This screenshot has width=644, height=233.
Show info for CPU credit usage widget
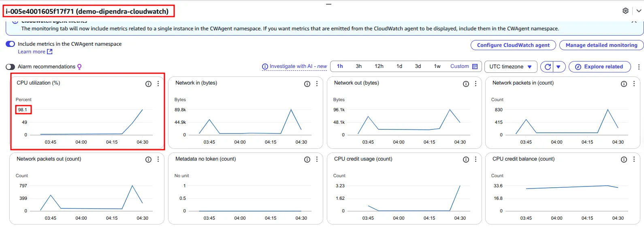tap(466, 160)
